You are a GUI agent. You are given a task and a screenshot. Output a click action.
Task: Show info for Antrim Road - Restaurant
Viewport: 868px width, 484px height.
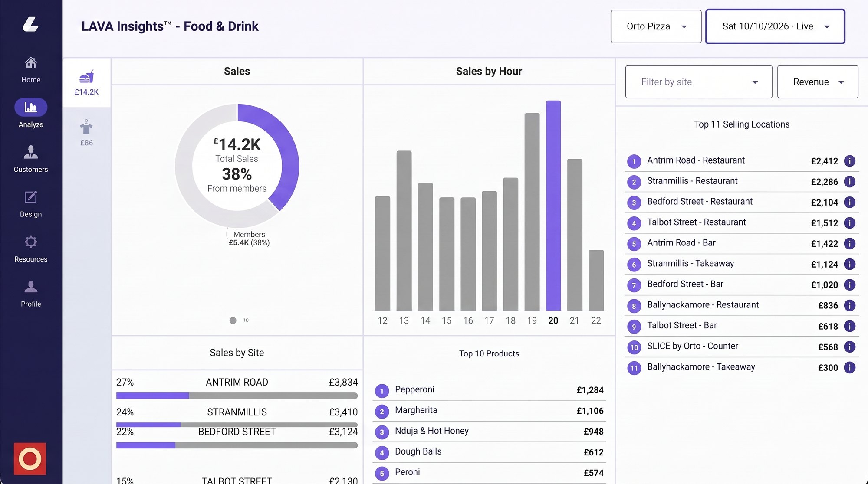tap(850, 161)
